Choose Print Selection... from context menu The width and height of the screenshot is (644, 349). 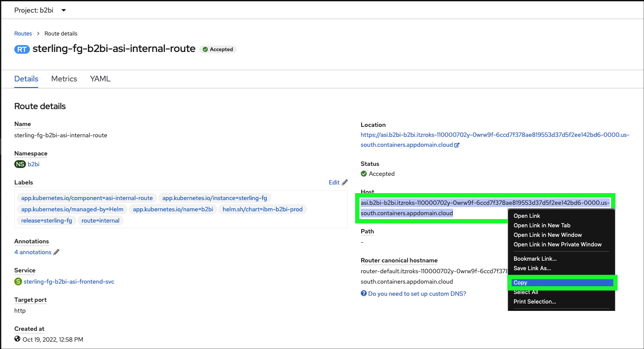pyautogui.click(x=535, y=301)
